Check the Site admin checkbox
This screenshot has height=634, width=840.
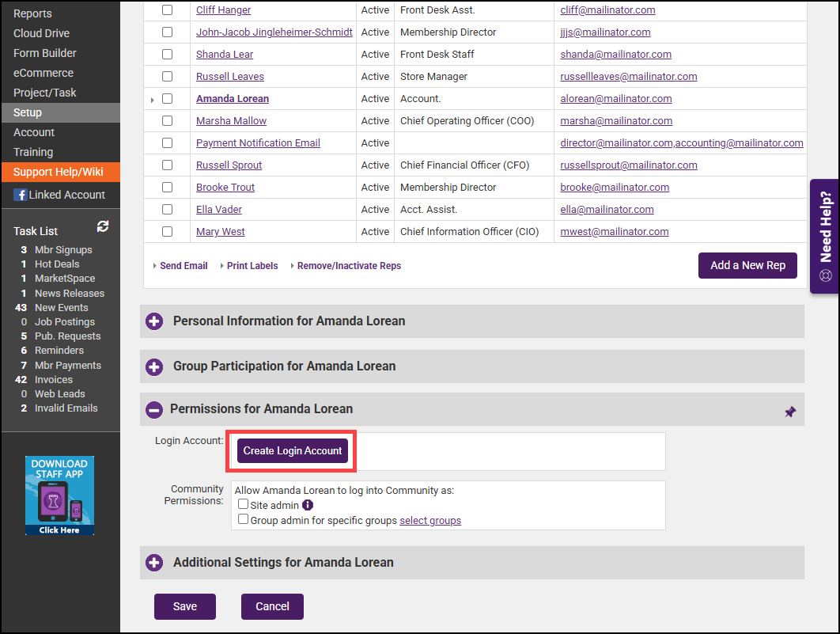pyautogui.click(x=244, y=505)
